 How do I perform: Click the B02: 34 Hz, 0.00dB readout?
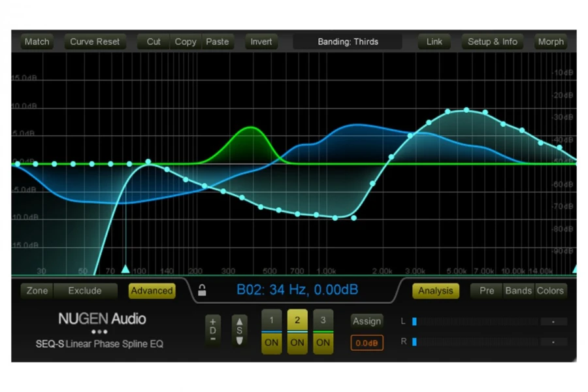297,289
